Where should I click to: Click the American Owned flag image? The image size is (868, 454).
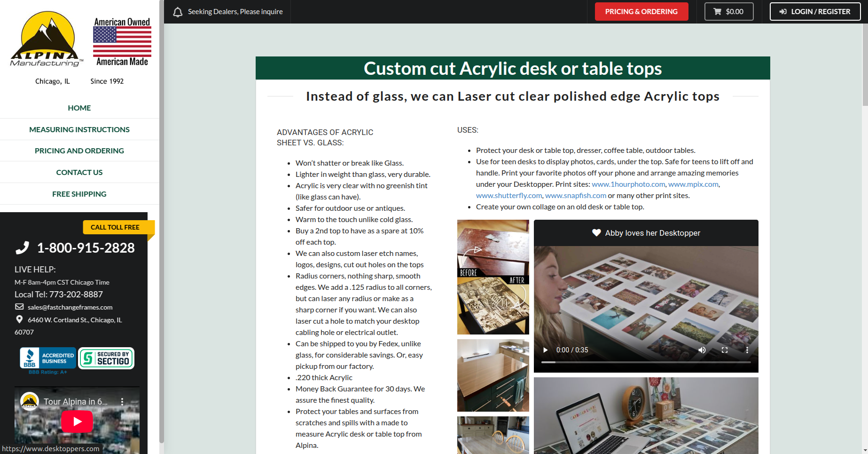(122, 42)
